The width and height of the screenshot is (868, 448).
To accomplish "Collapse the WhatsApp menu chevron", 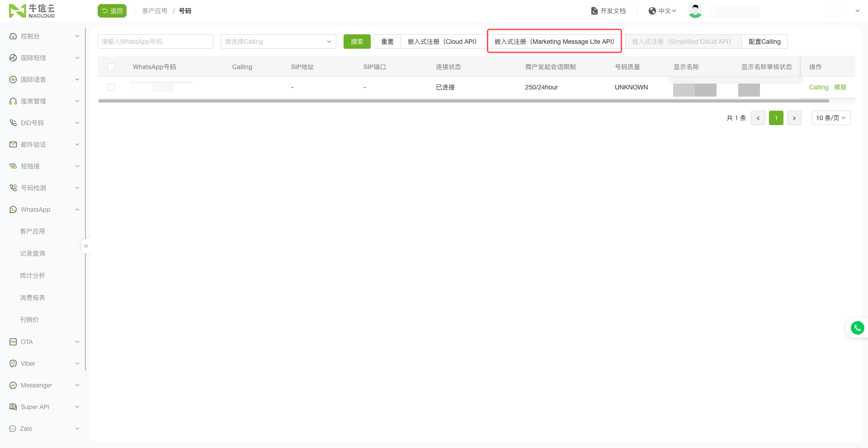I will click(77, 210).
